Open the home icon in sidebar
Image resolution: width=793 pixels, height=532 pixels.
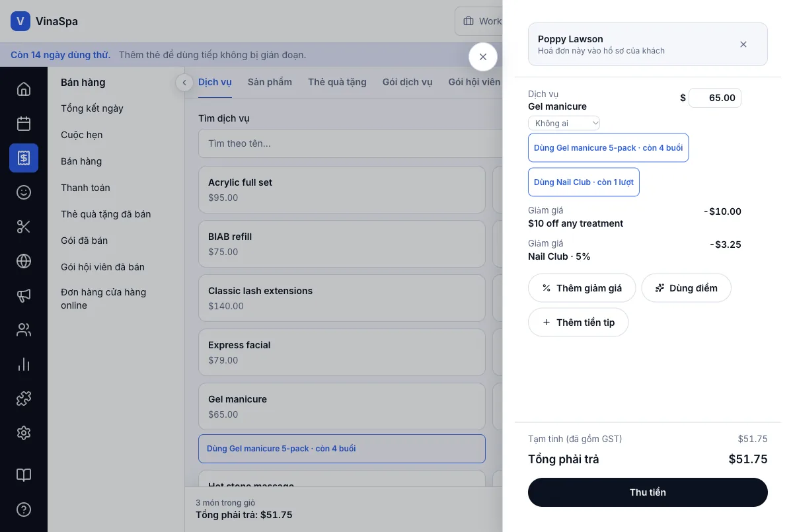[x=24, y=89]
